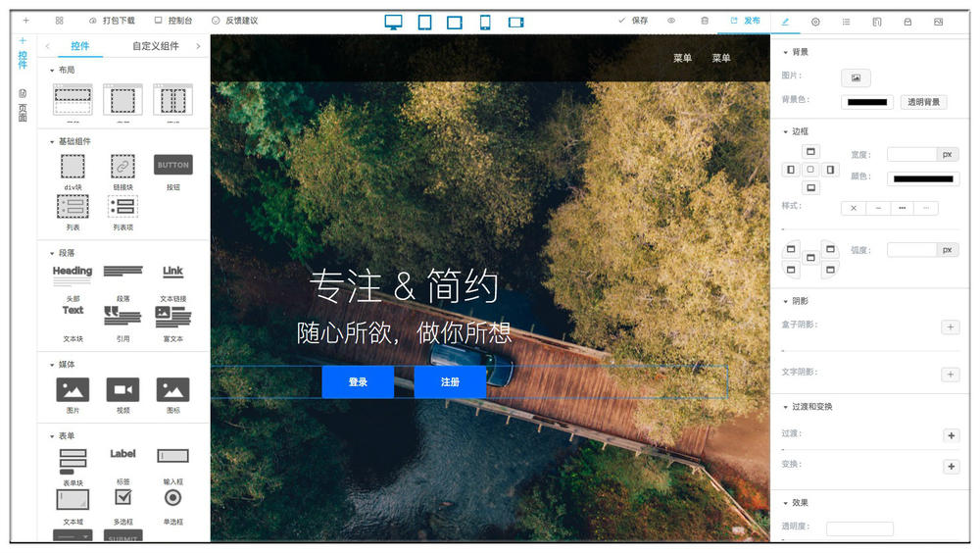Pick the Heading 头部 component
The width and height of the screenshot is (980, 553).
tap(73, 274)
